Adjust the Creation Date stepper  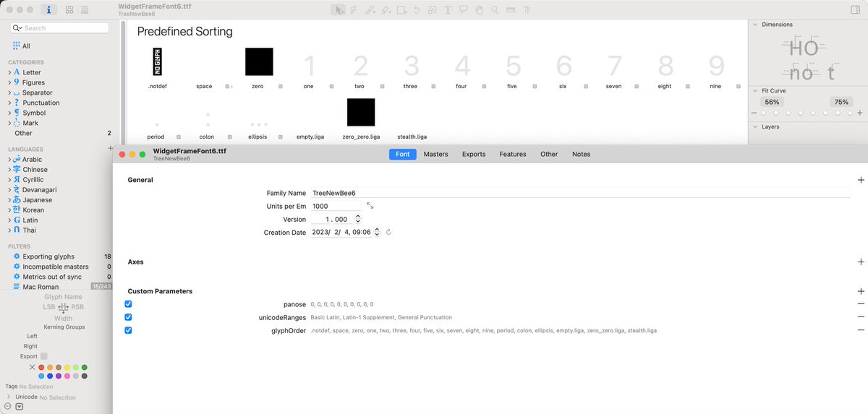[x=377, y=233]
